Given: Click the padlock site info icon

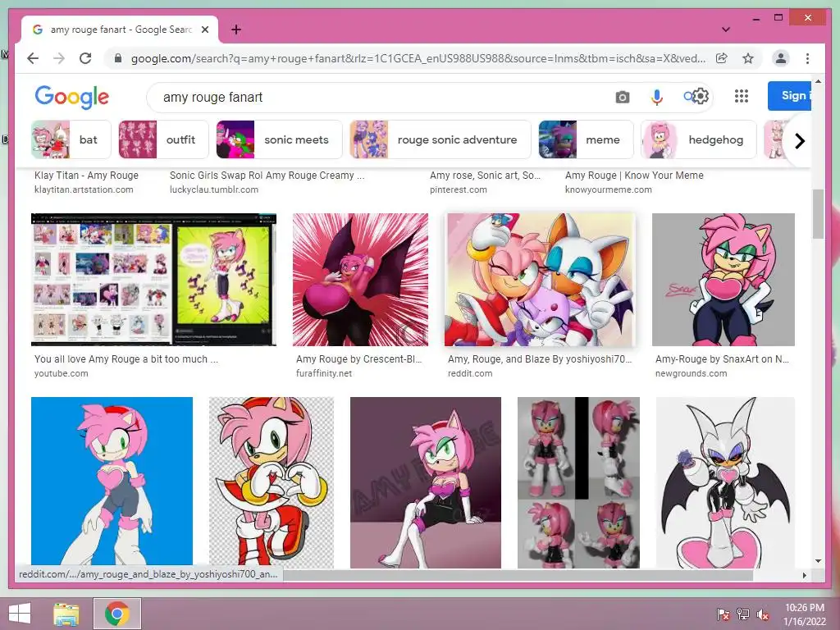Looking at the screenshot, I should (x=118, y=58).
